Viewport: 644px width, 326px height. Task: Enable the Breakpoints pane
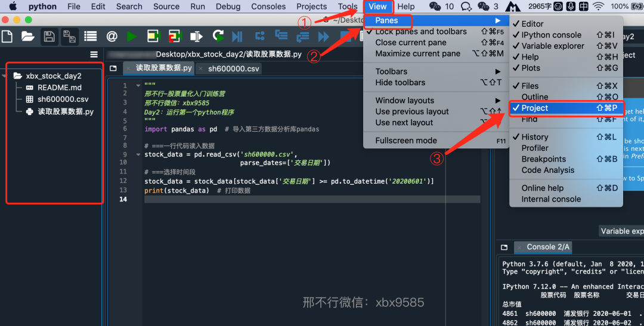[x=566, y=159]
